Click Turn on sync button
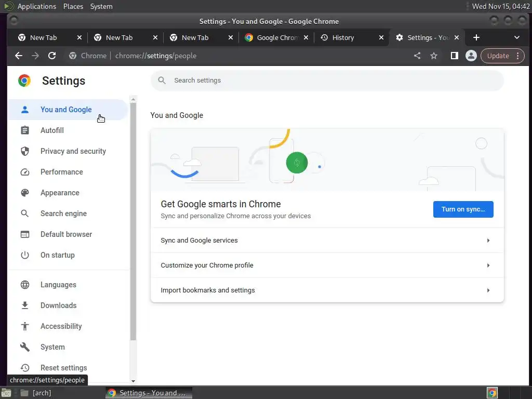532x399 pixels. (x=463, y=209)
